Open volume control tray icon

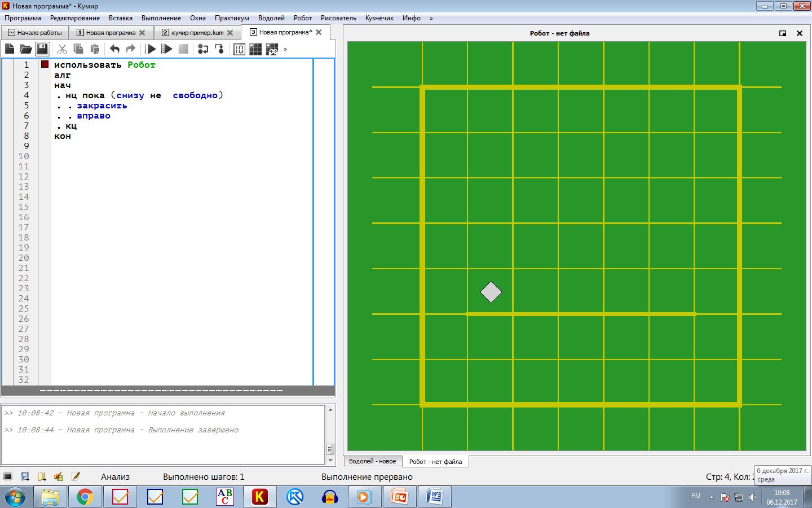752,497
